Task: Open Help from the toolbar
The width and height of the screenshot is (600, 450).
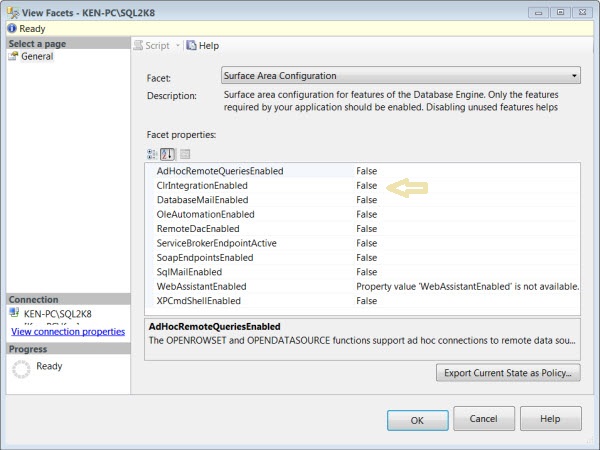Action: (203, 46)
